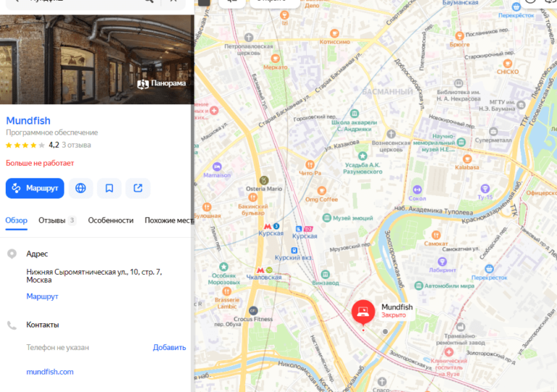This screenshot has width=557, height=392.
Task: Open the Особенности tab
Action: pos(111,220)
